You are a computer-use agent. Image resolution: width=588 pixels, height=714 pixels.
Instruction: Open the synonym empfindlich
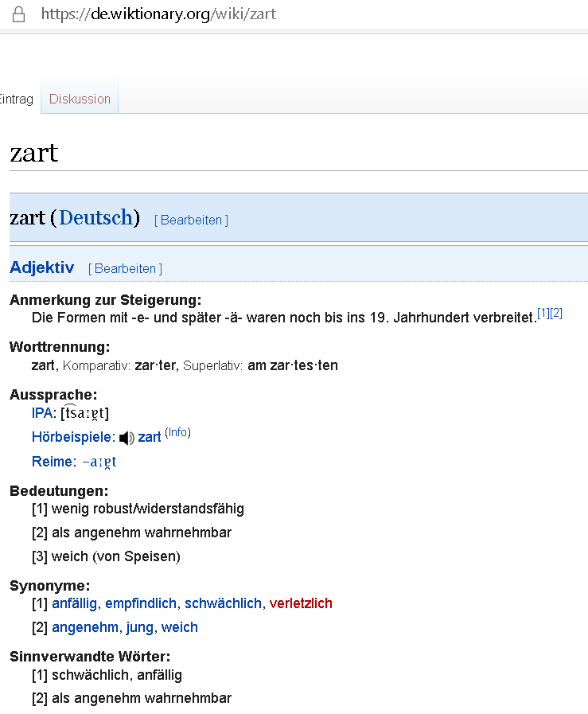141,603
